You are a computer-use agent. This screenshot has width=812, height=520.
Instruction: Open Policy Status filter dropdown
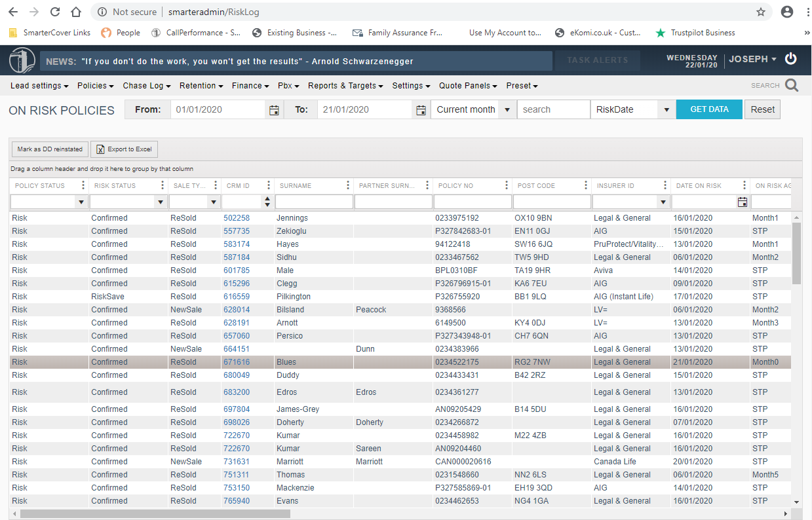pyautogui.click(x=81, y=202)
